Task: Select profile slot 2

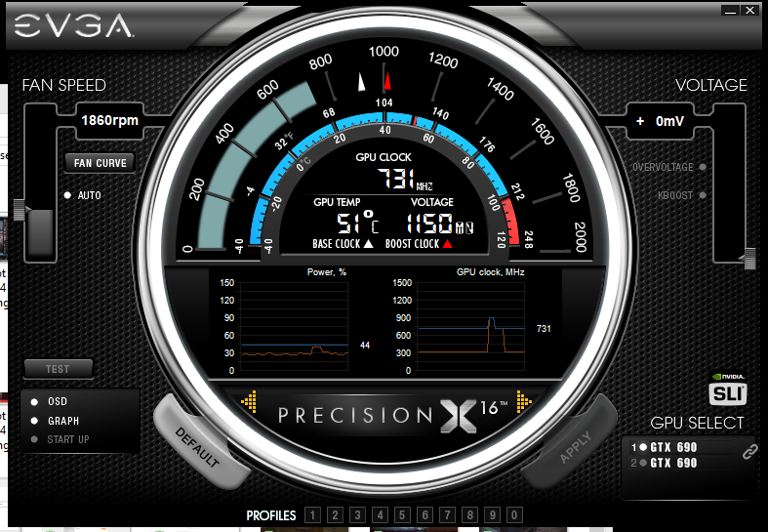Action: [x=335, y=514]
